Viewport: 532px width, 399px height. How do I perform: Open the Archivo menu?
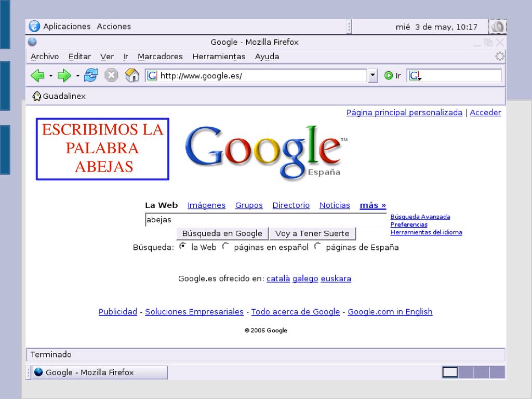pyautogui.click(x=45, y=57)
